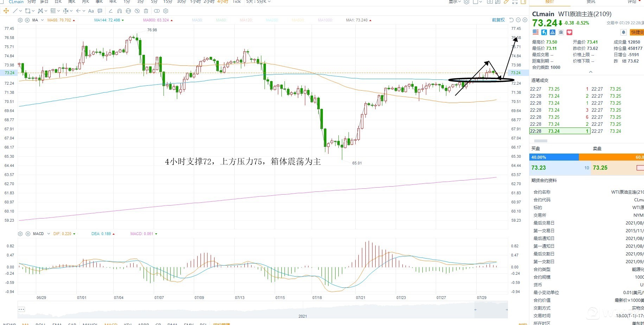Expand arrow tool options dropdown

coord(84,11)
